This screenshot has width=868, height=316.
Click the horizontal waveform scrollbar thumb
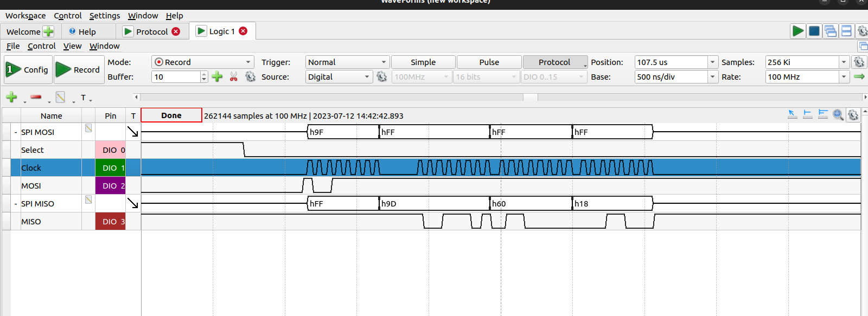click(x=531, y=97)
